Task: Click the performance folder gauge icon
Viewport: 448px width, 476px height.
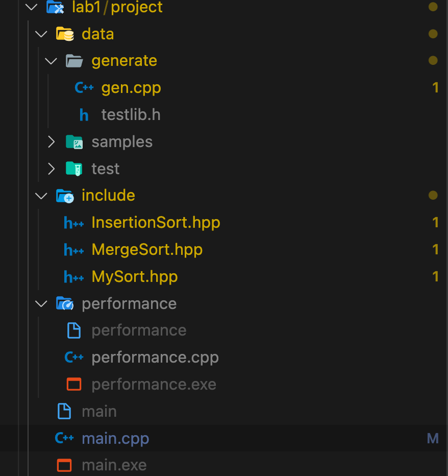Action: pos(65,303)
